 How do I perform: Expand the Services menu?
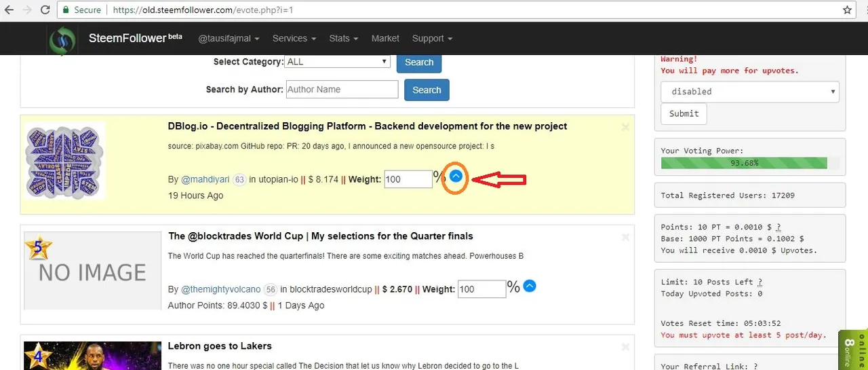coord(294,39)
